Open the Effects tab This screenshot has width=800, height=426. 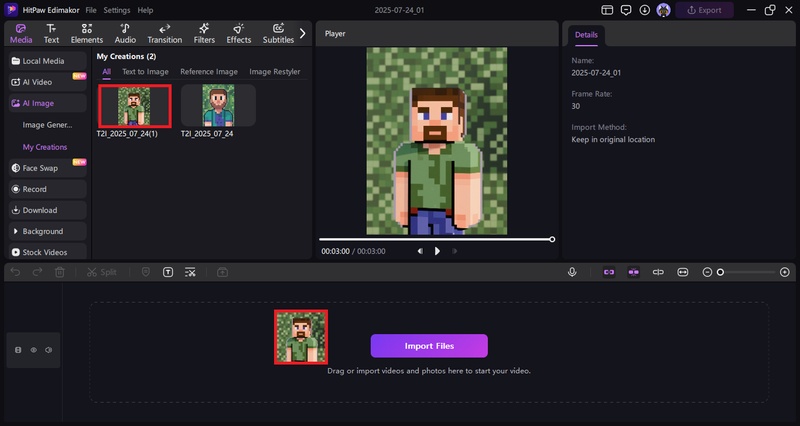(x=239, y=34)
